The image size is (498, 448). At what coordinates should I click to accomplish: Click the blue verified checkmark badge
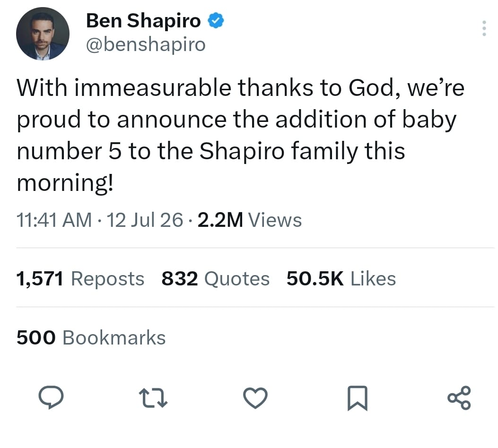point(216,20)
